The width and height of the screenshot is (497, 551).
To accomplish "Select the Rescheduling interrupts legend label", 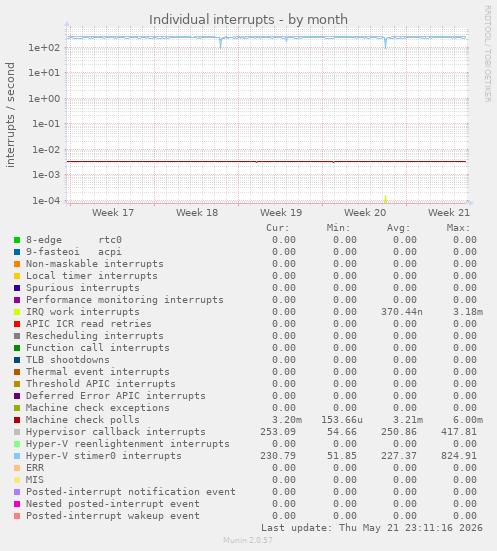I will pyautogui.click(x=95, y=336).
